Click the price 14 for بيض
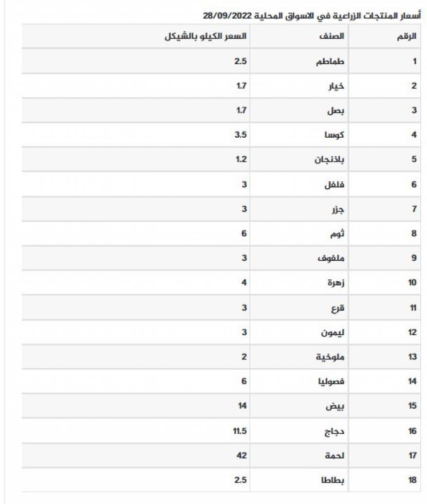Viewport: 427px width, 504px height. (x=242, y=406)
